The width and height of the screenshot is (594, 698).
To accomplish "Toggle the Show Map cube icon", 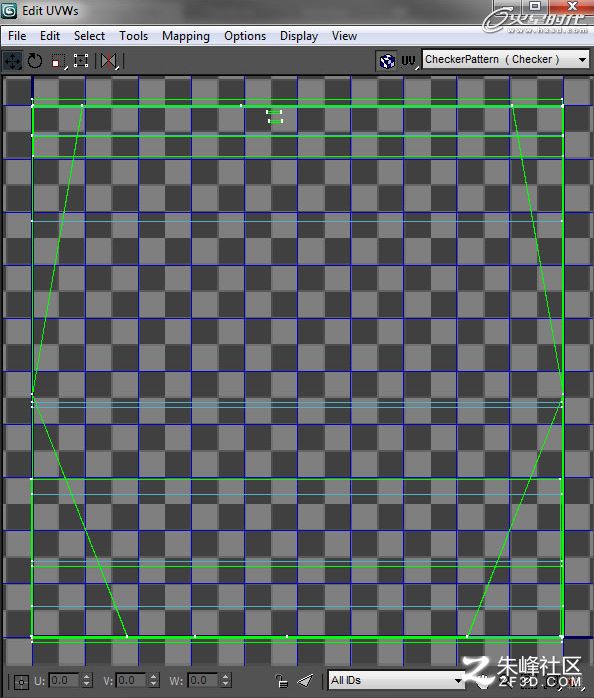I will 387,61.
